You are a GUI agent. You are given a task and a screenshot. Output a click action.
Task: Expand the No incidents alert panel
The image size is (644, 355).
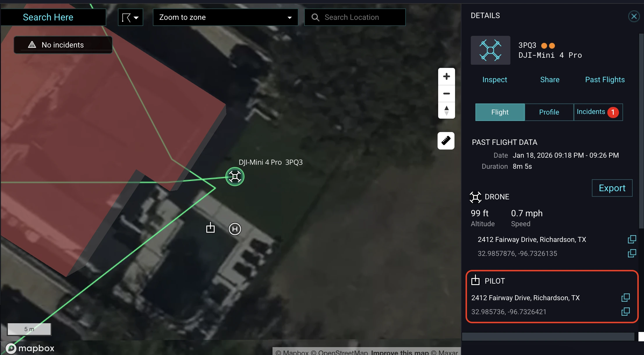coord(63,45)
